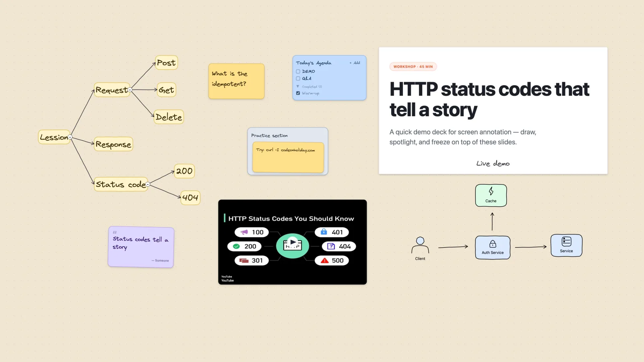This screenshot has width=644, height=362.
Task: Click the 'WORKSHOP · 45 MIN' badge
Action: click(x=413, y=67)
